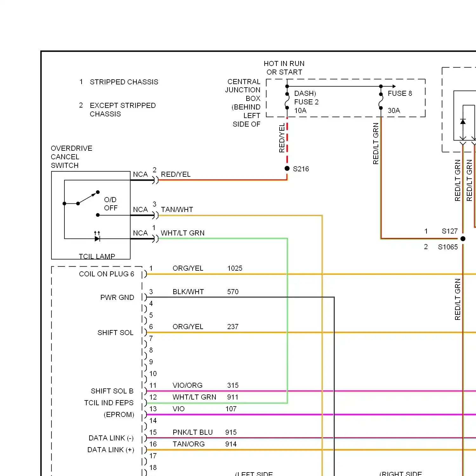Click the PWR GND label
Image resolution: width=476 pixels, height=476 pixels.
click(x=117, y=297)
